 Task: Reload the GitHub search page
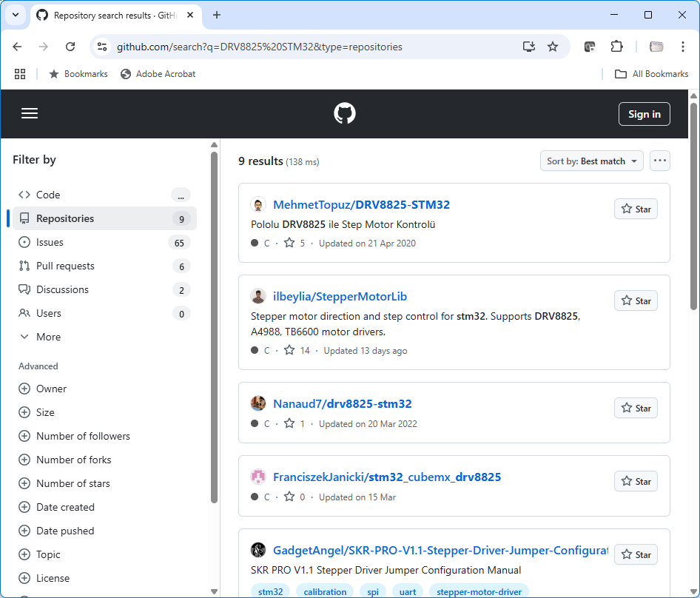[70, 47]
